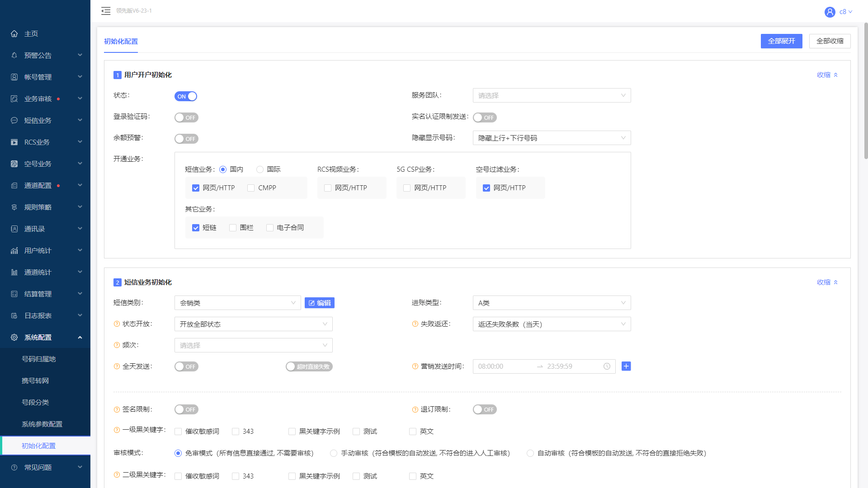Image resolution: width=868 pixels, height=488 pixels.
Task: Open the 隐藏显示号码 dropdown
Action: click(x=552, y=138)
